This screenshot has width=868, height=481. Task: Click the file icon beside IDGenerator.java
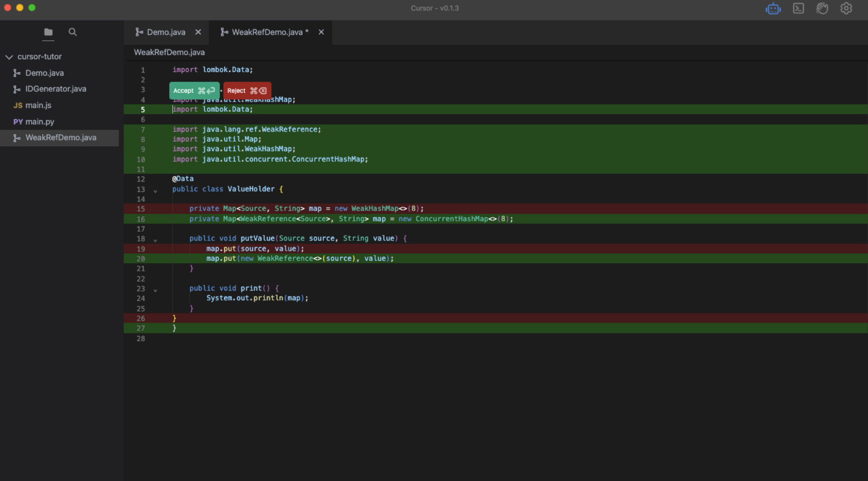[17, 89]
